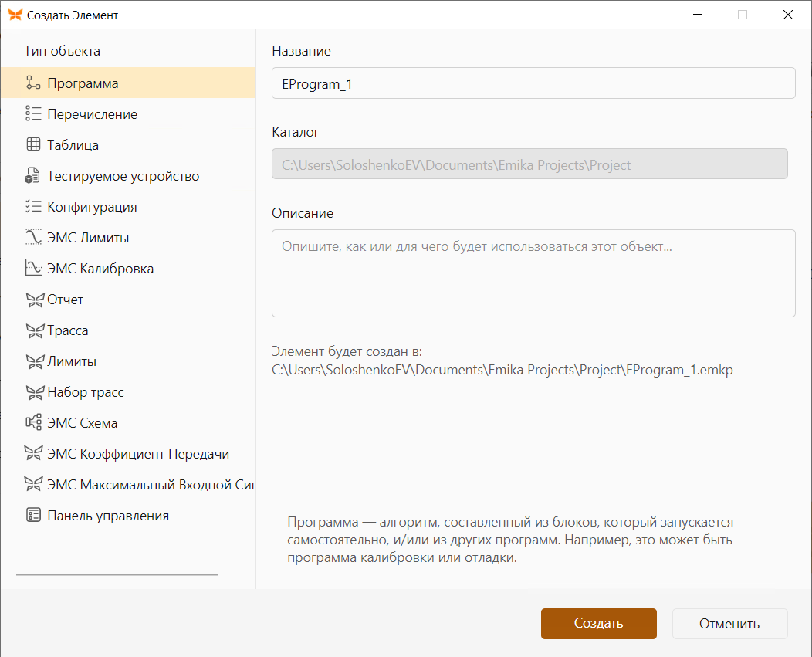Viewport: 812px width, 657px height.
Task: Select the ЭМС Схема diagram icon
Action: click(x=33, y=422)
